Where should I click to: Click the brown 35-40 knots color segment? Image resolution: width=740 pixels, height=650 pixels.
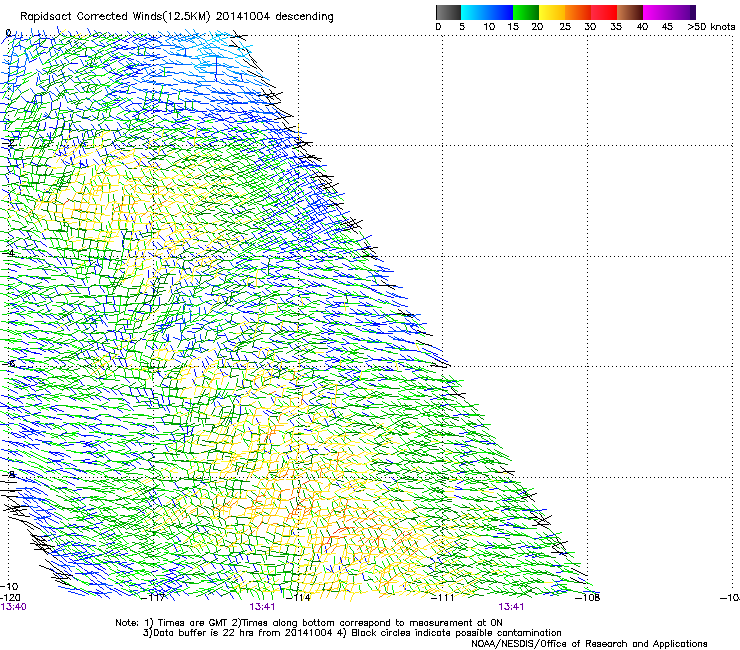pos(630,12)
